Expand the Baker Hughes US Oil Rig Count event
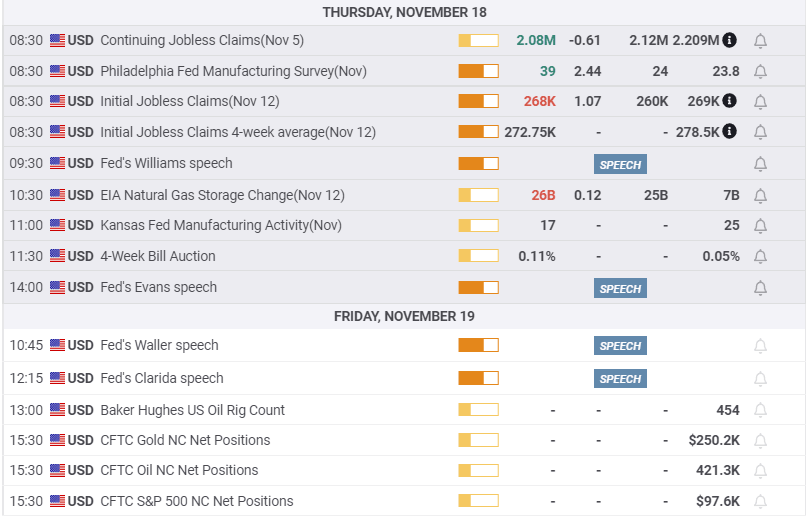The height and width of the screenshot is (516, 806). [192, 410]
